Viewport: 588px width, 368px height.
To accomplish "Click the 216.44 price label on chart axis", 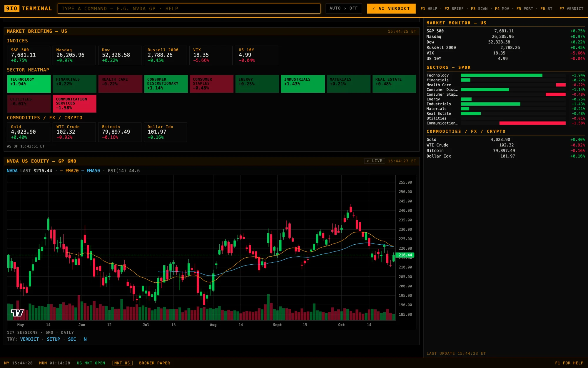I will [405, 255].
